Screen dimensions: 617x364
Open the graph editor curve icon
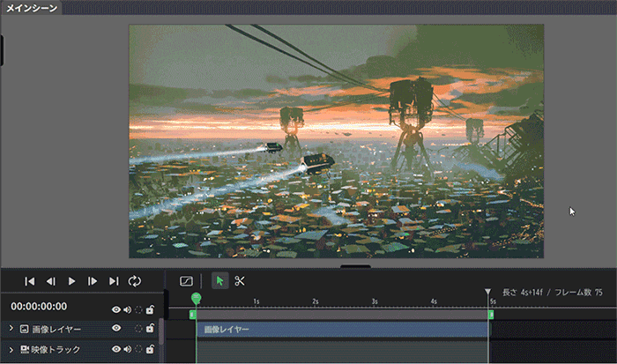tap(186, 281)
